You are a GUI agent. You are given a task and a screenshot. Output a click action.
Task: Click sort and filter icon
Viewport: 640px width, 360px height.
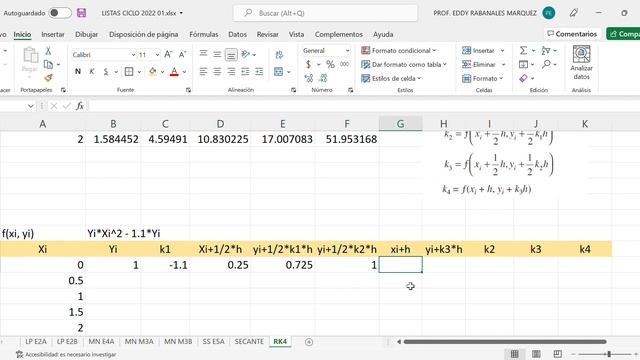546,51
